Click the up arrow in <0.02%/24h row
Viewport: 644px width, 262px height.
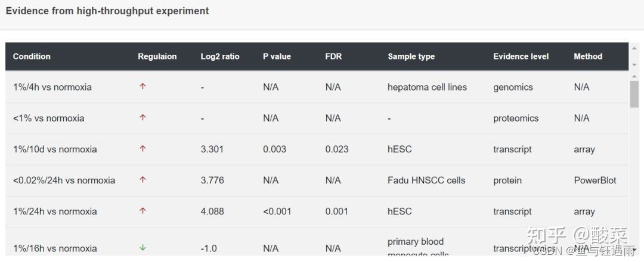point(143,179)
